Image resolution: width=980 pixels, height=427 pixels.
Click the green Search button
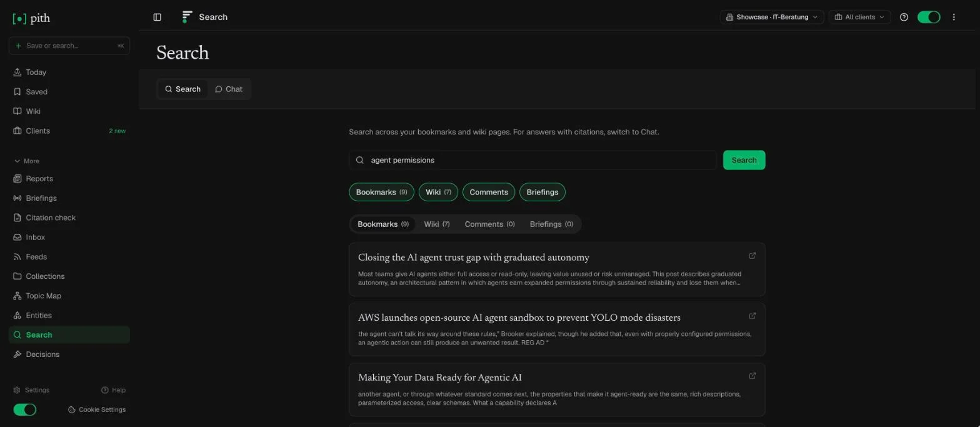point(744,160)
